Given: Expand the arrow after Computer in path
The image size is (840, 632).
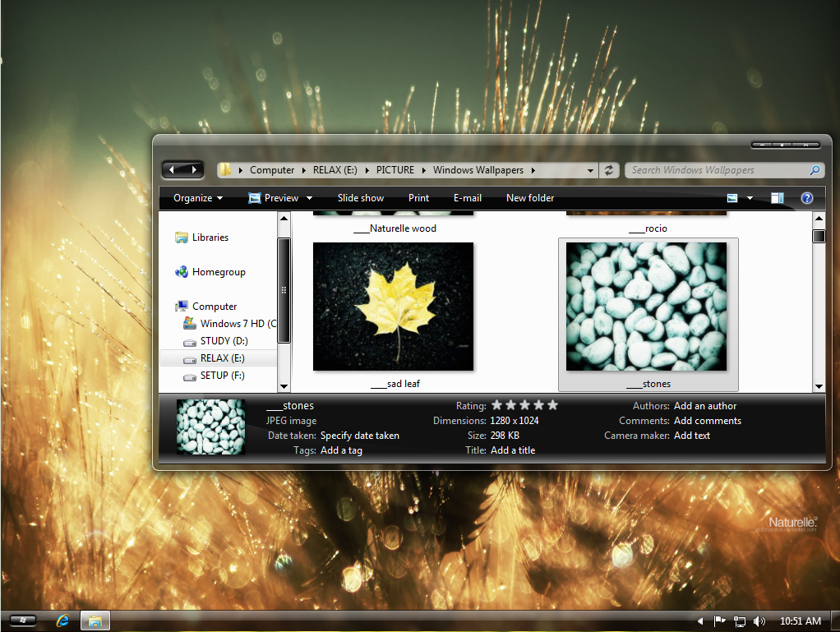Looking at the screenshot, I should coord(304,170).
